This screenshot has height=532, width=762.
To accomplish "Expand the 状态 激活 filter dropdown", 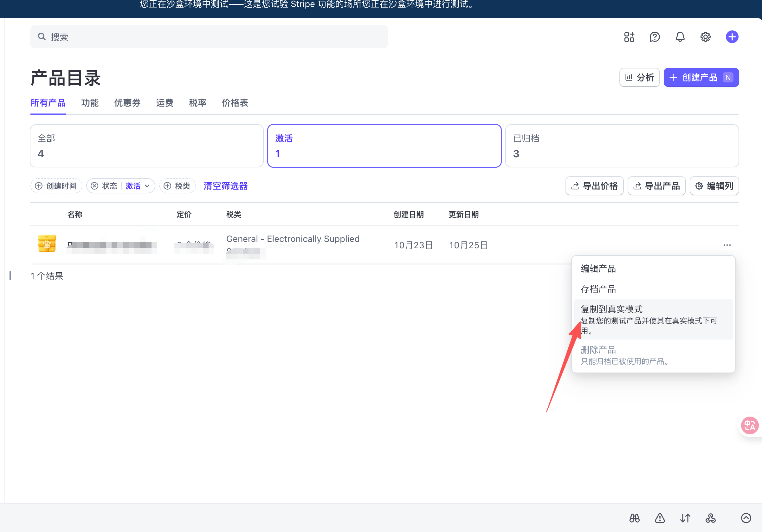I will tap(137, 186).
